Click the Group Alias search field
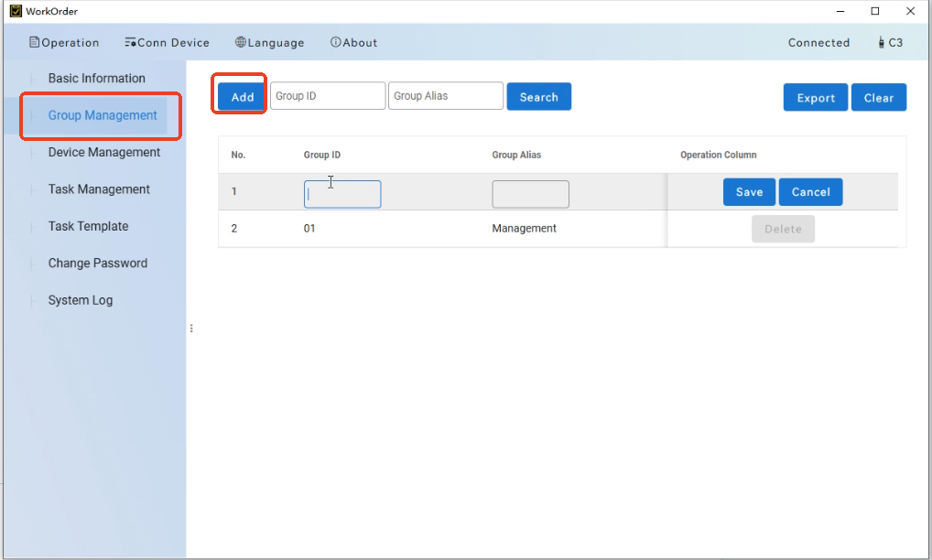The image size is (932, 560). click(x=445, y=96)
